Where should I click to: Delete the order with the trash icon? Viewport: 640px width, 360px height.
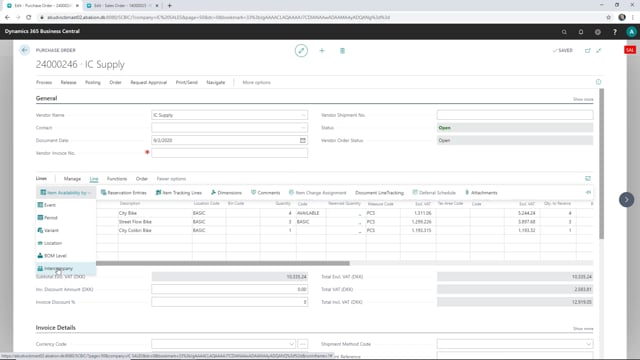[342, 51]
